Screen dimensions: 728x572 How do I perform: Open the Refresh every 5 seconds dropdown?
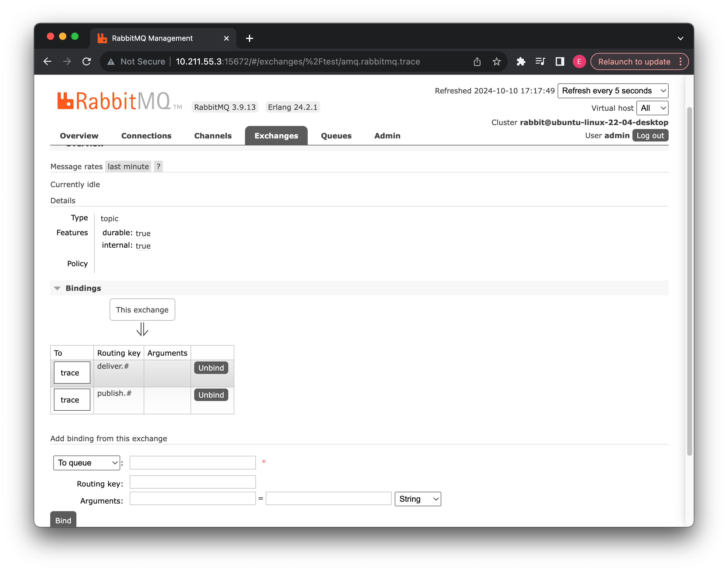click(613, 91)
